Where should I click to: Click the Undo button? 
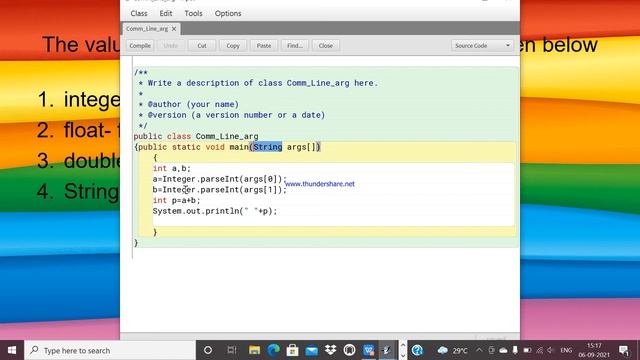click(171, 46)
